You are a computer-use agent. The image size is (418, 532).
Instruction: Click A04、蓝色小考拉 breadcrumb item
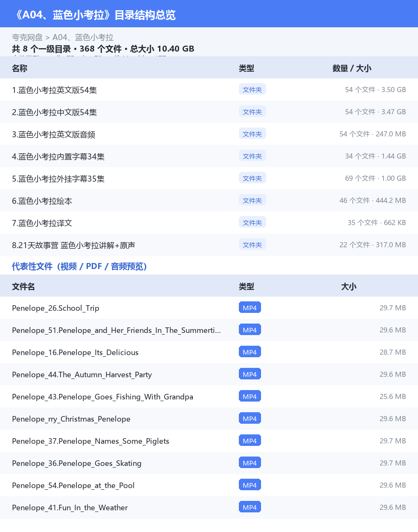click(83, 38)
